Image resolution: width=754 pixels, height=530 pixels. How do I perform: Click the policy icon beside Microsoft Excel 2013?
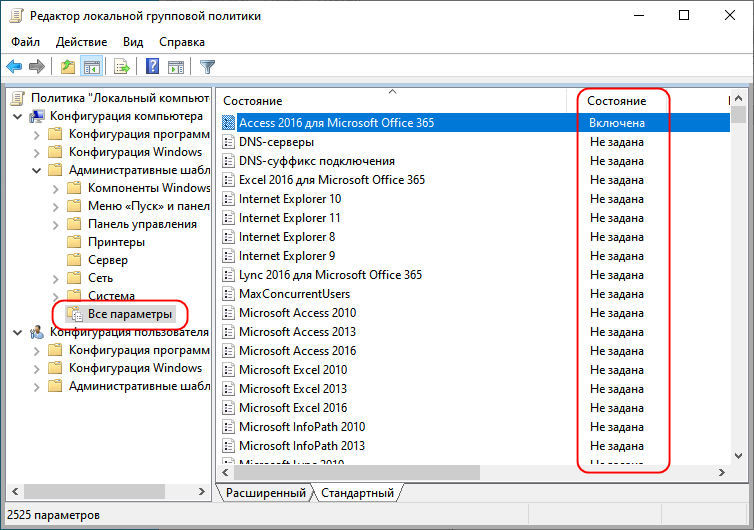pos(228,389)
